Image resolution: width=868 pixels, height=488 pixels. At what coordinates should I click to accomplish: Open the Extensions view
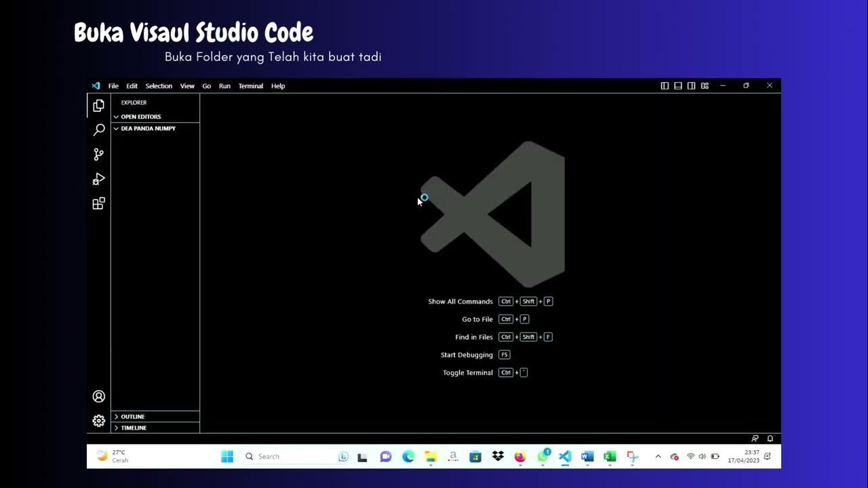pos(98,203)
